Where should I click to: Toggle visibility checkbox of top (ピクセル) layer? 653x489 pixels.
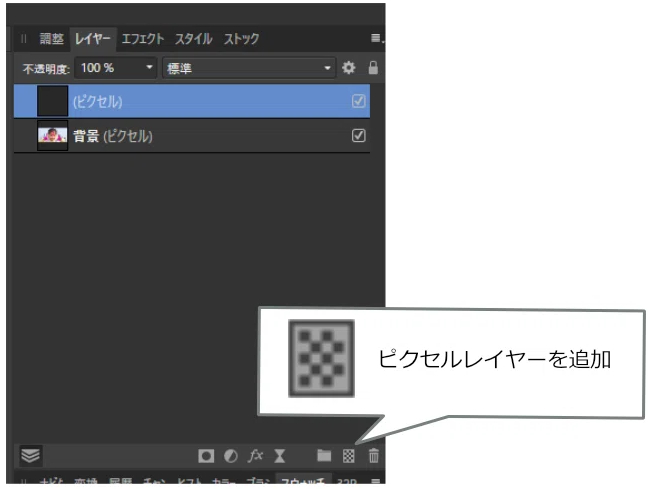359,101
